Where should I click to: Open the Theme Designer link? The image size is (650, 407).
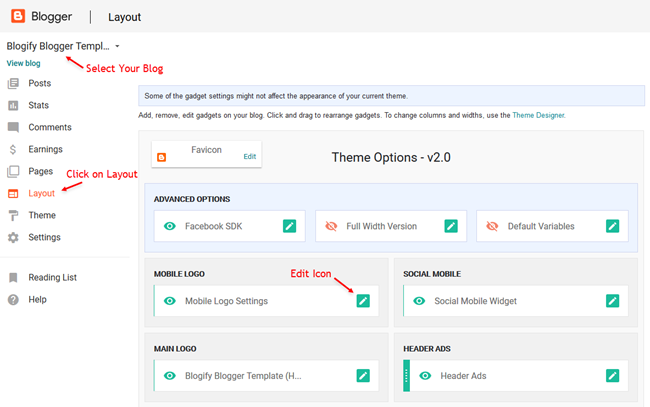pos(538,115)
